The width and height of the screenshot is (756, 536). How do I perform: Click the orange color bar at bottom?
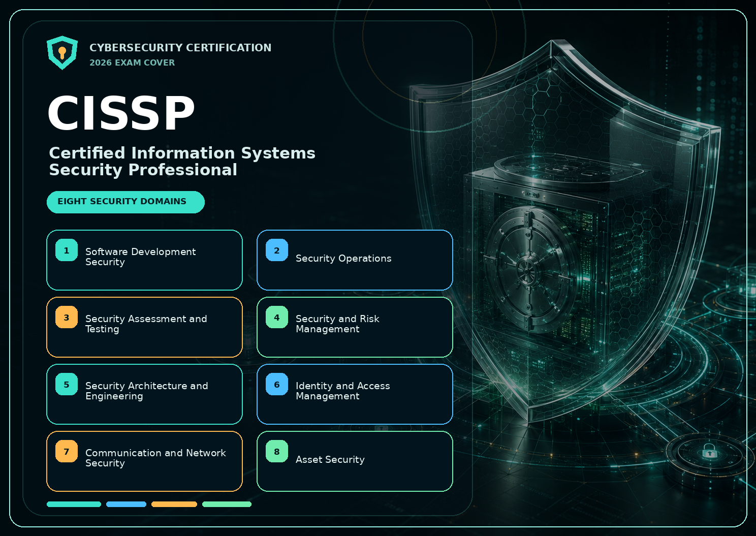pyautogui.click(x=174, y=505)
